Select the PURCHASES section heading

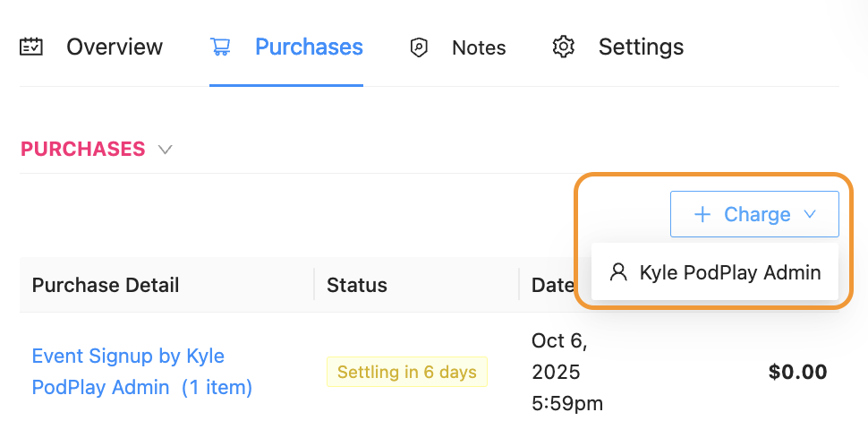click(x=83, y=149)
